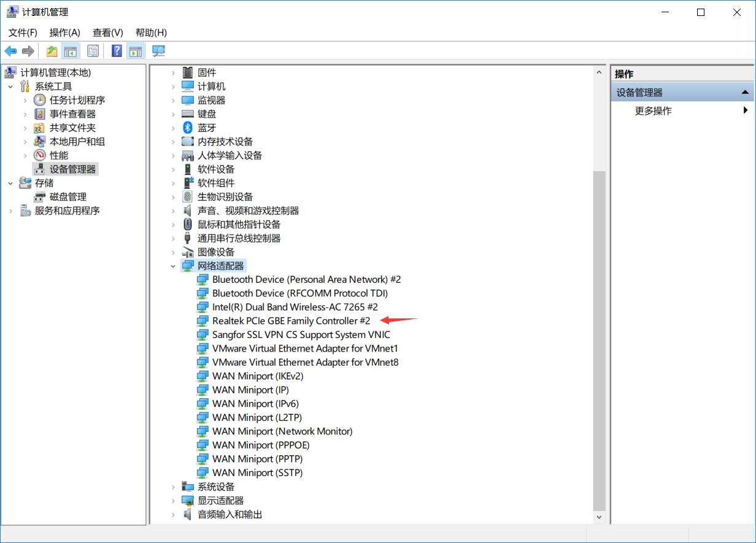Select 设备管理器 in the left tree
This screenshot has width=756, height=543.
tap(73, 169)
